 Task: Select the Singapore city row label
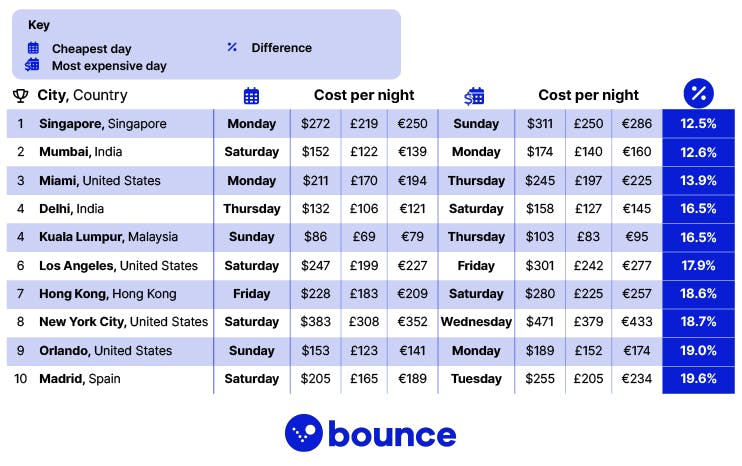102,124
